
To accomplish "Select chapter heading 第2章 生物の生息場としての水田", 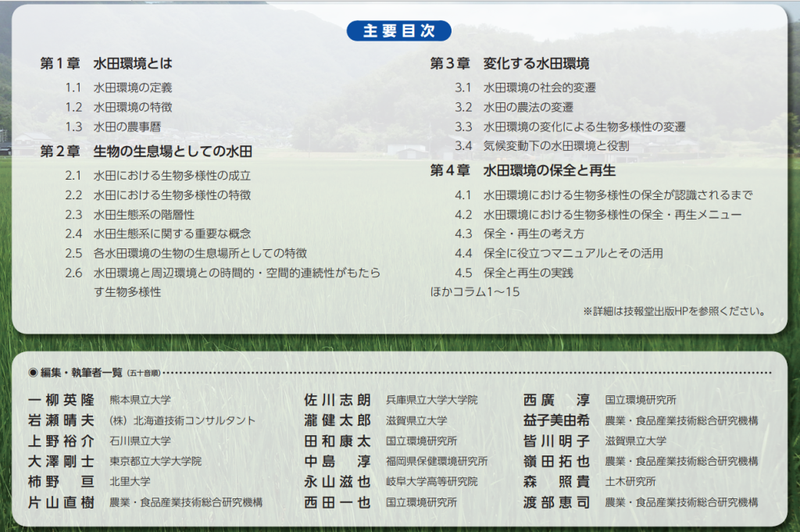I will (x=146, y=151).
